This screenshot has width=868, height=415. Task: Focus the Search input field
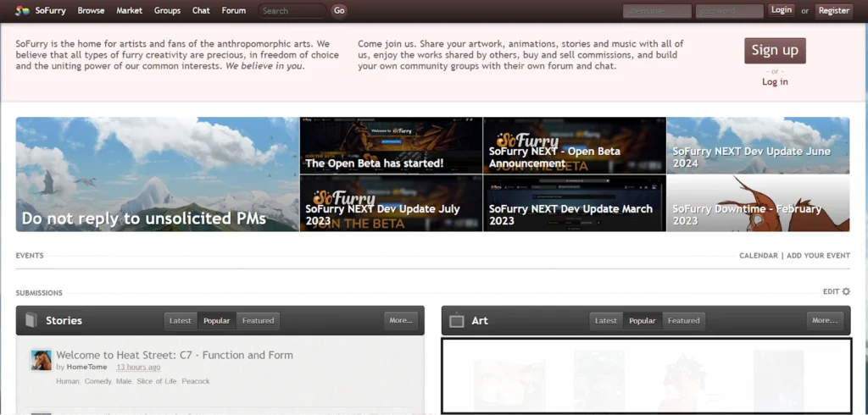(x=292, y=11)
